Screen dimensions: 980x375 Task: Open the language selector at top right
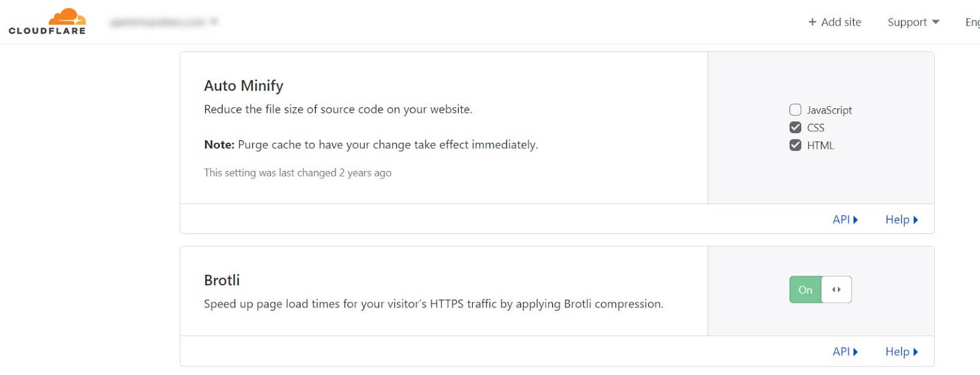click(972, 22)
